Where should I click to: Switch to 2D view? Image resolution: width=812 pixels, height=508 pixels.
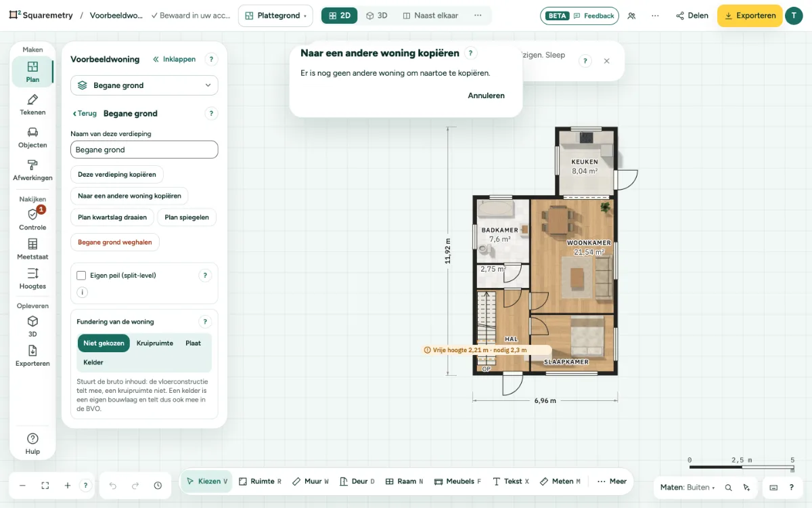(x=339, y=16)
